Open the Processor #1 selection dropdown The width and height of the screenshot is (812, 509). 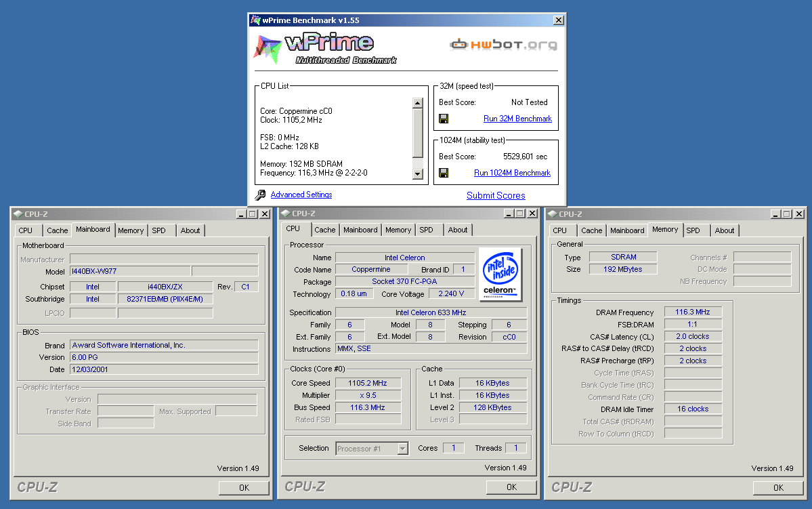[x=403, y=449]
